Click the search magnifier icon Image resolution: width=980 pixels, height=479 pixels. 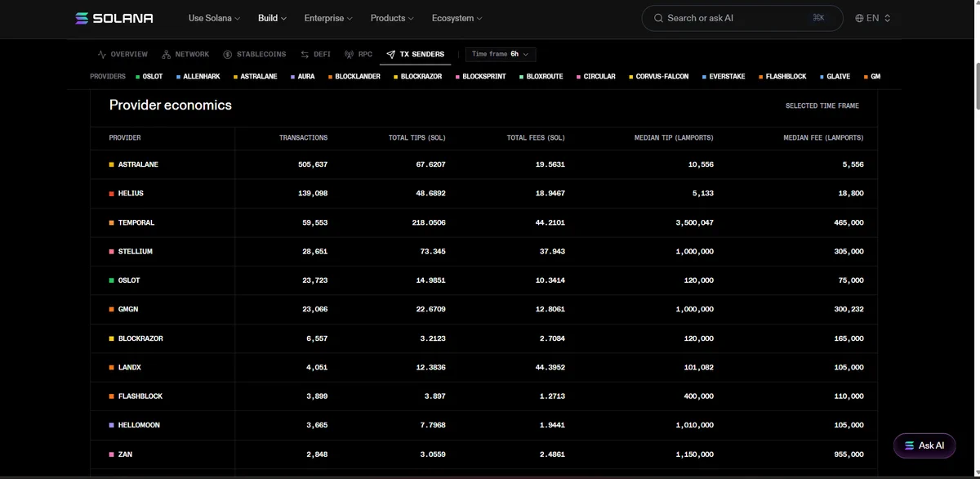click(x=658, y=18)
